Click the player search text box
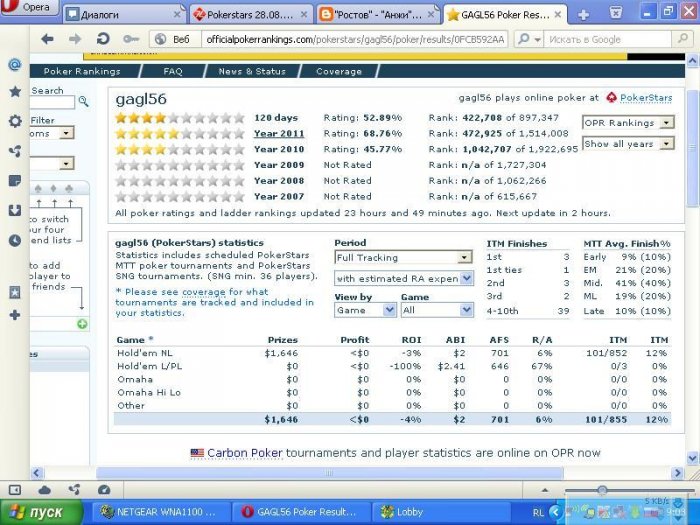This screenshot has width=700, height=525. (x=53, y=102)
